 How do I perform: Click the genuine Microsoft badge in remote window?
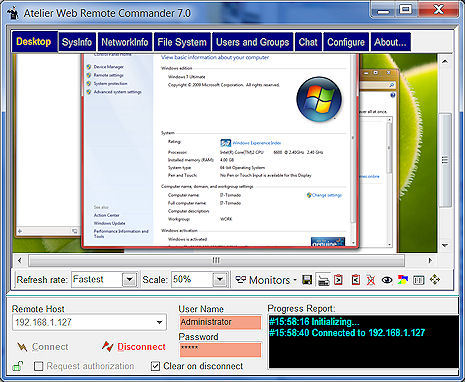pyautogui.click(x=328, y=242)
